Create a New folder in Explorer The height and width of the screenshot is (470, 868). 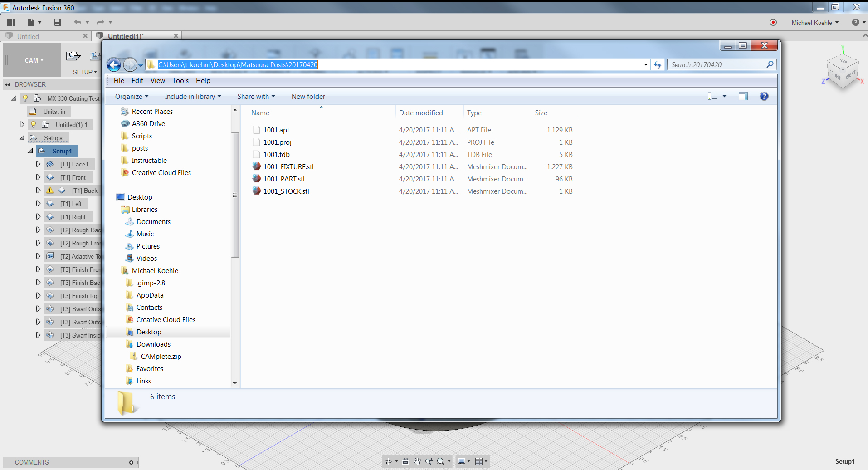[x=308, y=97]
